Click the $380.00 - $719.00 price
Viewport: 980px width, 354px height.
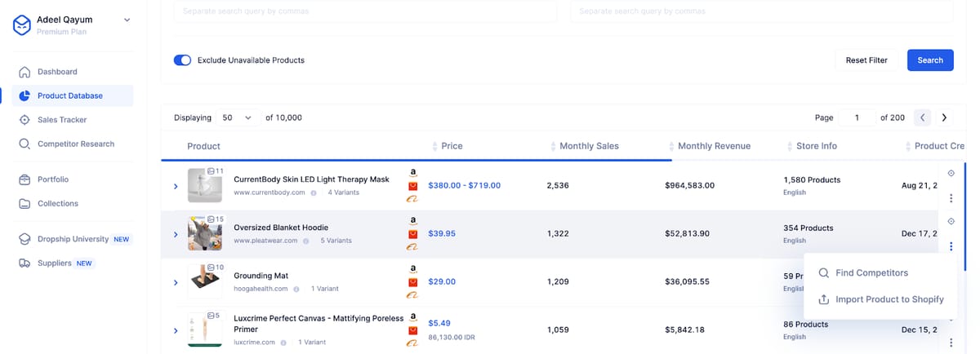465,186
